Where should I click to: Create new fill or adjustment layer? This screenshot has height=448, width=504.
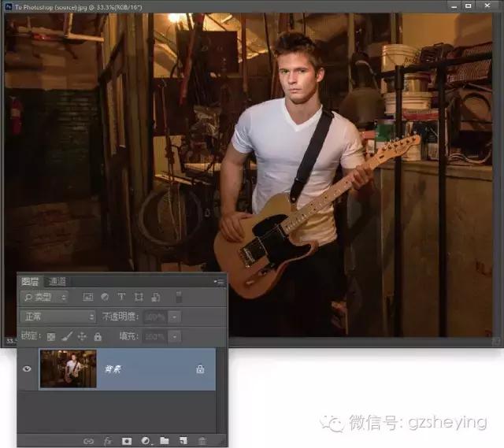pyautogui.click(x=146, y=441)
